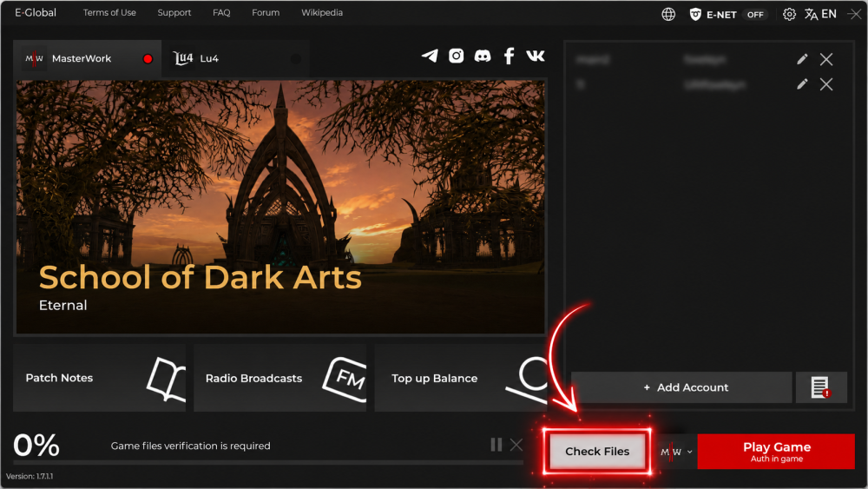Open the Support menu item
The height and width of the screenshot is (489, 868).
coord(174,12)
